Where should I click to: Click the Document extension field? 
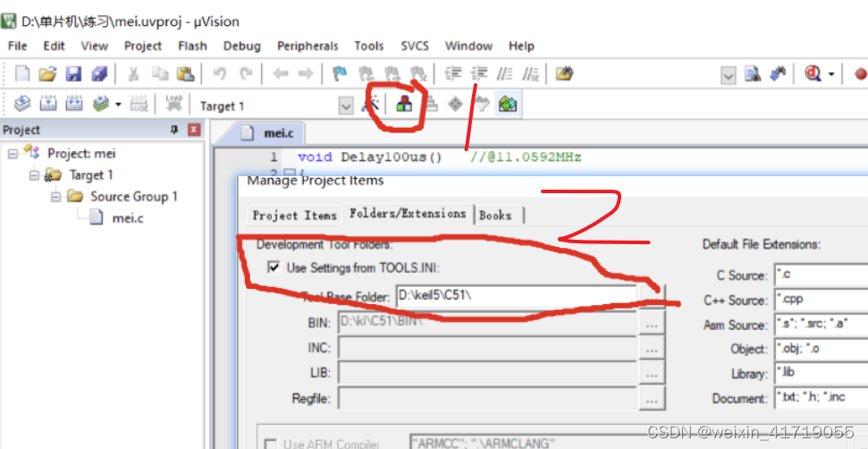(x=821, y=398)
